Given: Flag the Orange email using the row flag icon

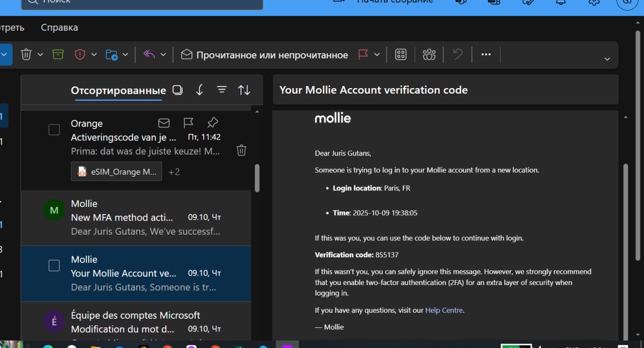Looking at the screenshot, I should [189, 123].
